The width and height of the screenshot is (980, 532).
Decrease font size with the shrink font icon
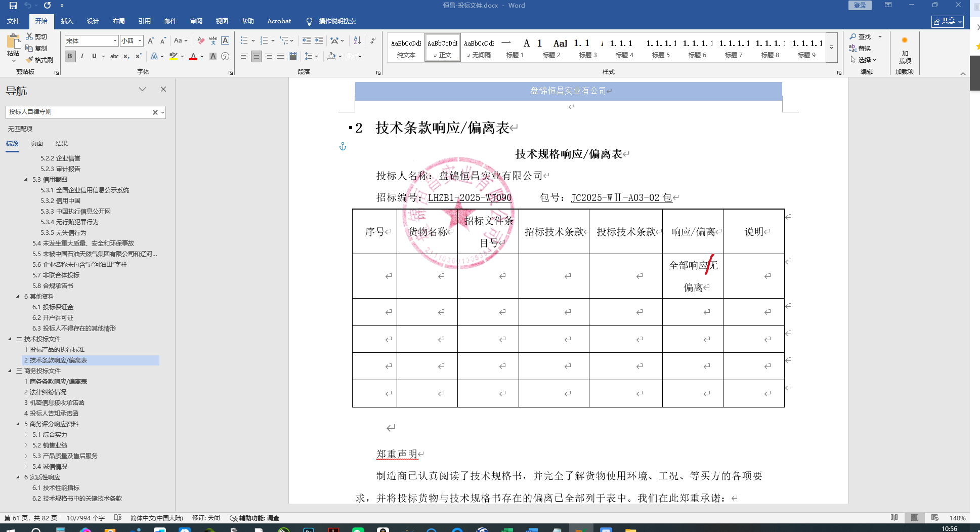[x=163, y=40]
